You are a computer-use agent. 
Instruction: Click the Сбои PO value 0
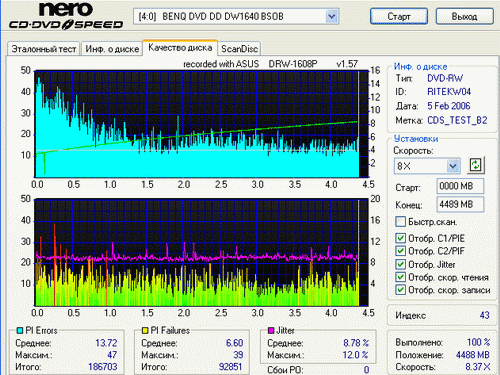[366, 370]
